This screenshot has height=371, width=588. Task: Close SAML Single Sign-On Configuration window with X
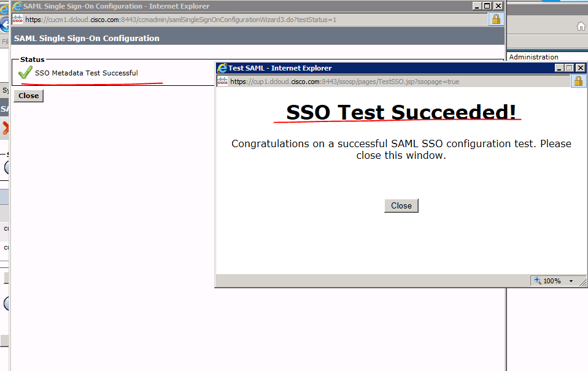(x=498, y=6)
